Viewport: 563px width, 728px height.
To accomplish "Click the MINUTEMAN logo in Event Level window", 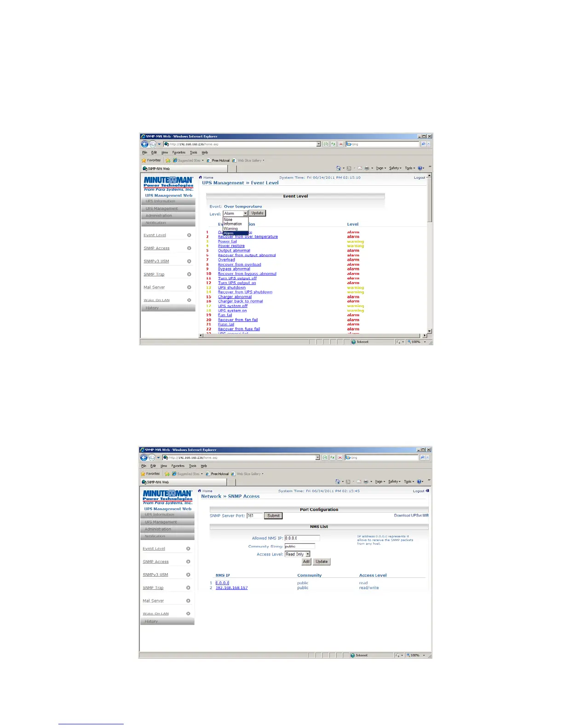I will (x=168, y=184).
